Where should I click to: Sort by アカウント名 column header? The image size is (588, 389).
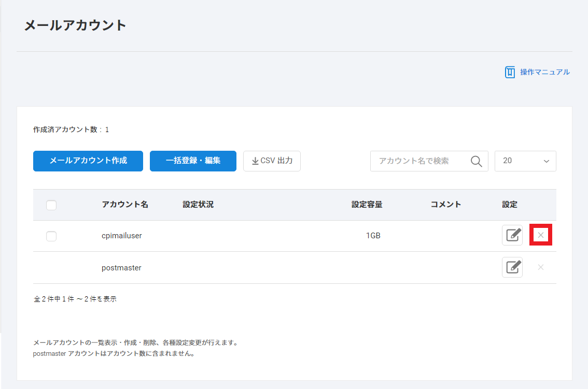click(x=125, y=205)
